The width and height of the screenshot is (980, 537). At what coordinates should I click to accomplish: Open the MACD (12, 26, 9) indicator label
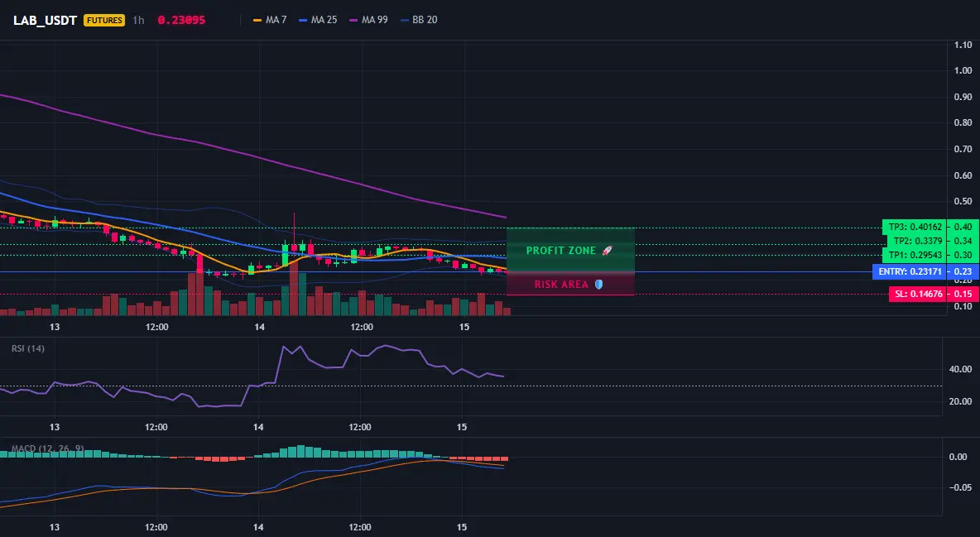click(x=47, y=448)
